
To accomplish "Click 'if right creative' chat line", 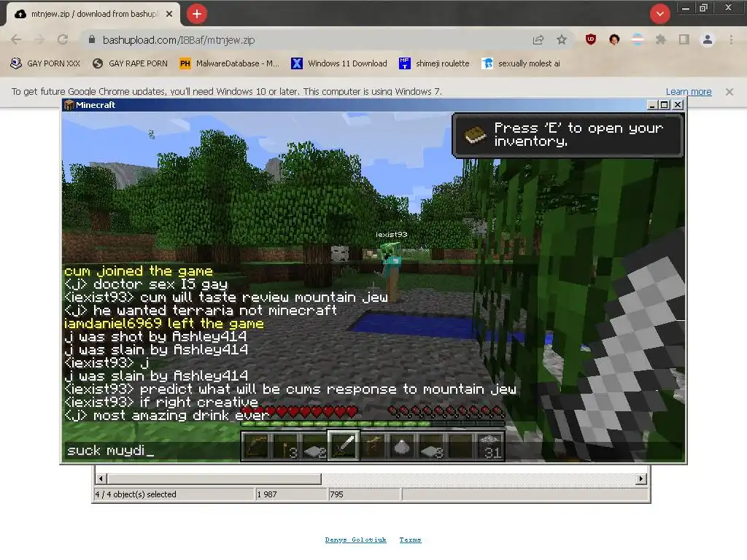I will pyautogui.click(x=161, y=402).
